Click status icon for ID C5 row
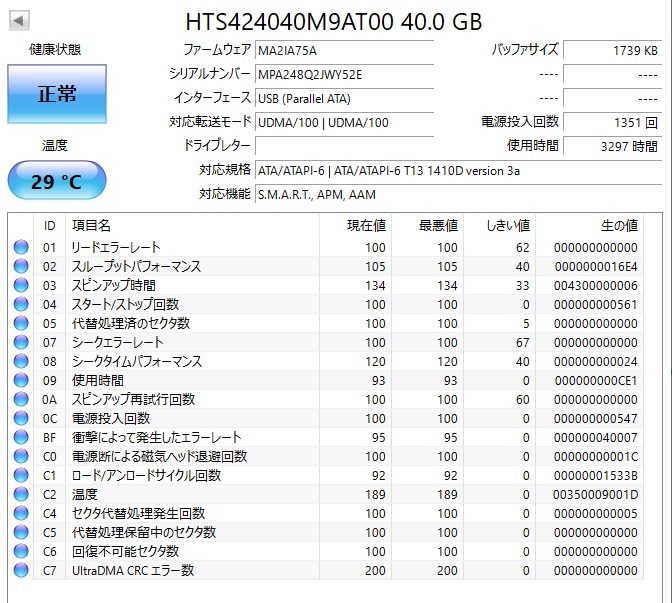This screenshot has height=603, width=672. pos(21,532)
